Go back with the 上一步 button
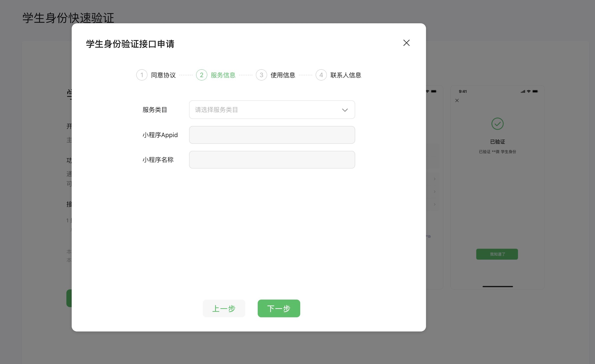 coord(224,308)
